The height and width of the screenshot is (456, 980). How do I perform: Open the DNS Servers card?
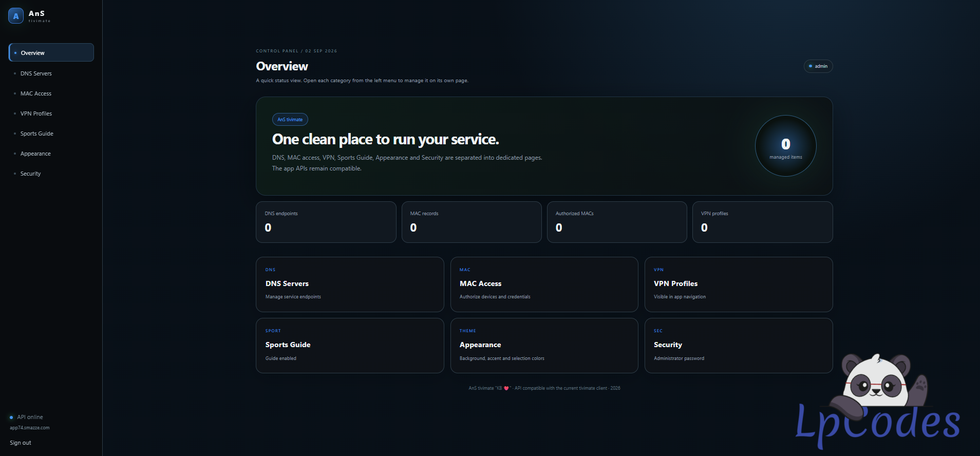(350, 284)
